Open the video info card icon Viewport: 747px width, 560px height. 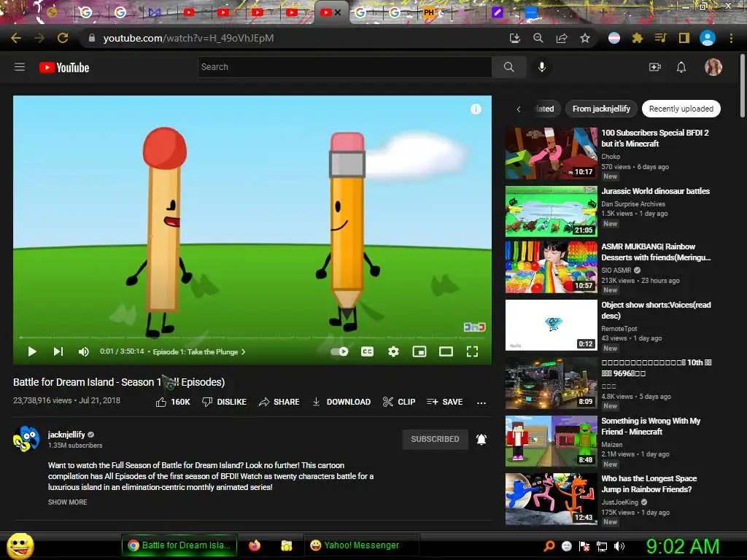(x=476, y=109)
